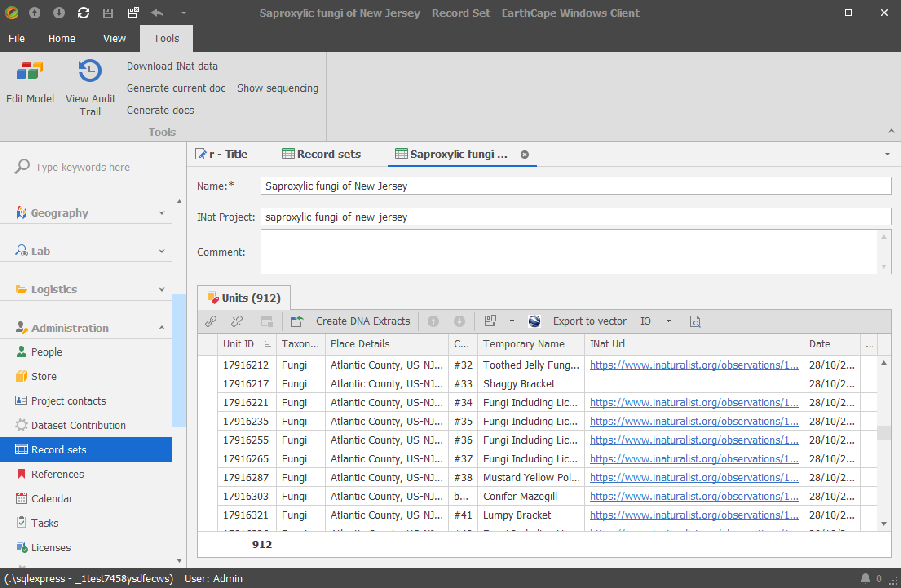Collapse the Administration navigation group
This screenshot has height=588, width=901.
(162, 328)
